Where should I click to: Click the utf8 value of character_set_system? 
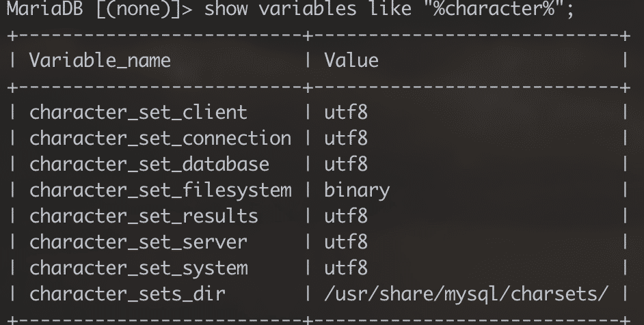point(346,268)
